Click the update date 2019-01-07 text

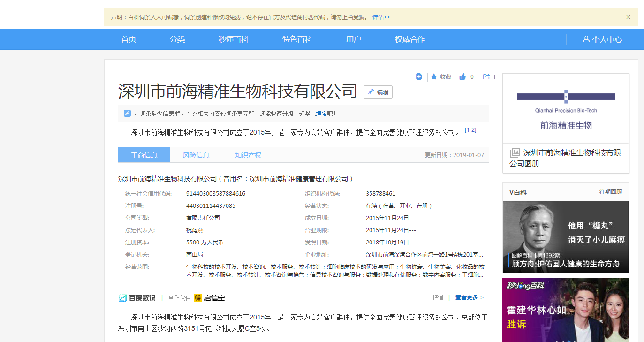[x=469, y=155]
